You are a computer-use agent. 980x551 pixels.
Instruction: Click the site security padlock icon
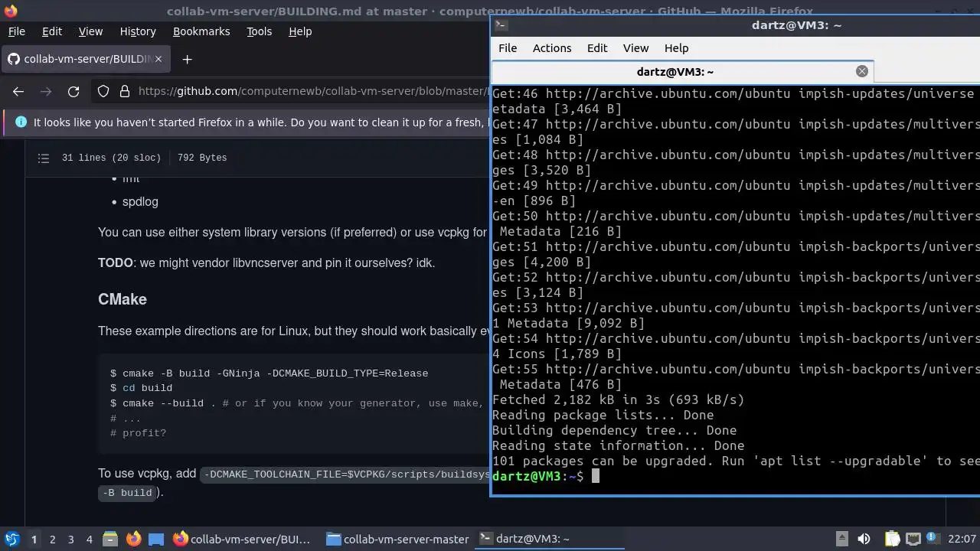click(x=125, y=91)
